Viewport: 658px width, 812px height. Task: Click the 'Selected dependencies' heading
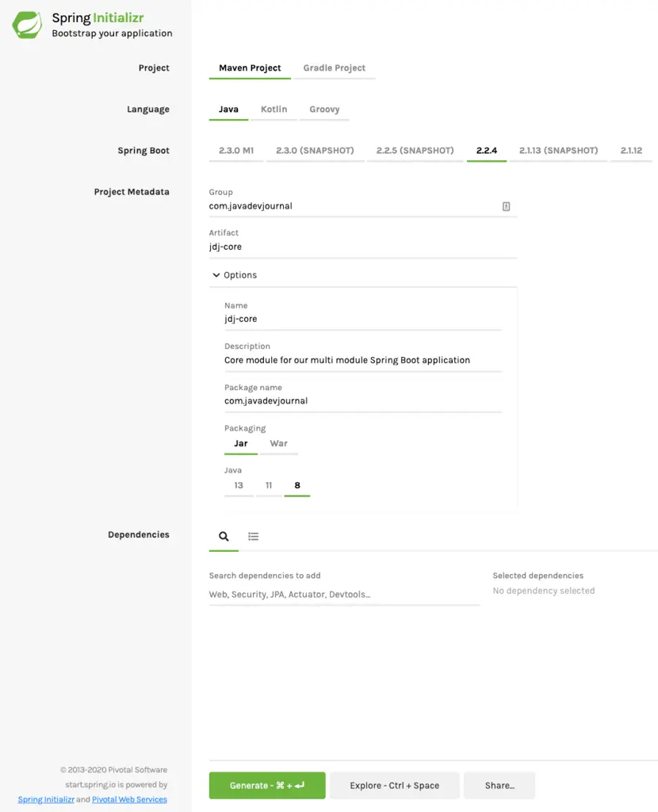537,576
